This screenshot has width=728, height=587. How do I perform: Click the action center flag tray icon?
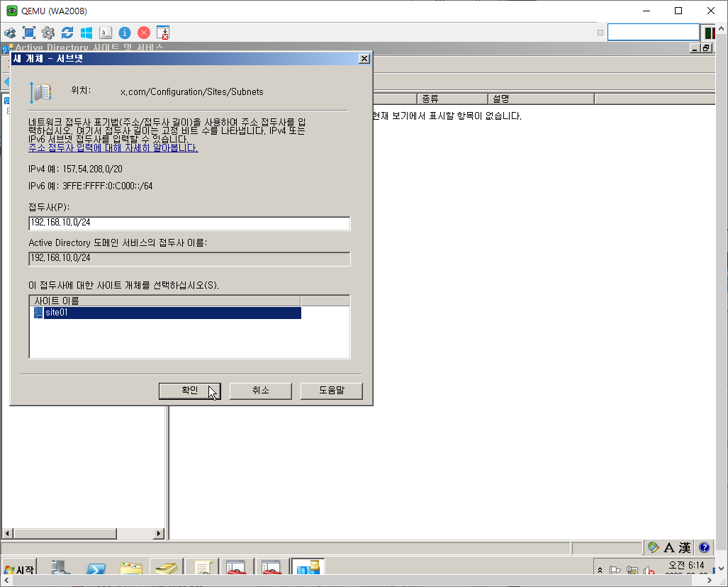[615, 570]
